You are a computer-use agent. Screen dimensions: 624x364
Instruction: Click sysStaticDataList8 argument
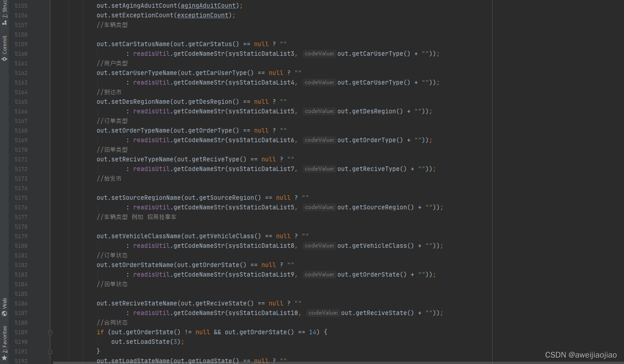tap(261, 246)
